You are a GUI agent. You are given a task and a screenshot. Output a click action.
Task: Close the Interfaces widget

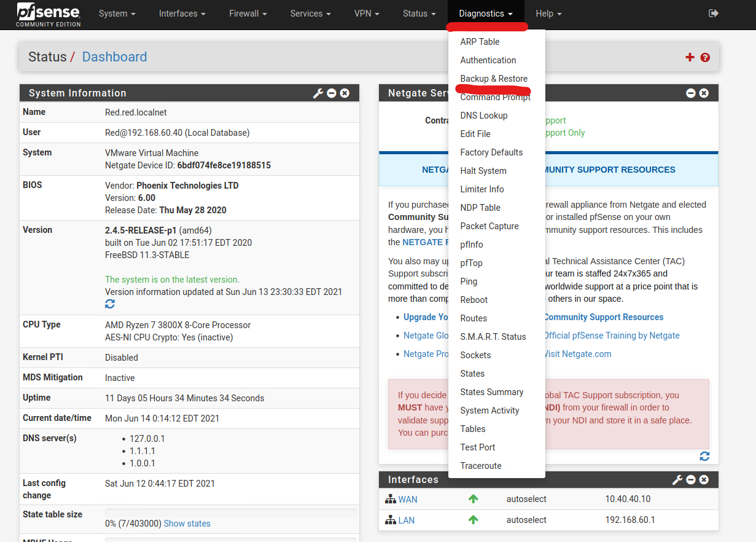point(704,480)
